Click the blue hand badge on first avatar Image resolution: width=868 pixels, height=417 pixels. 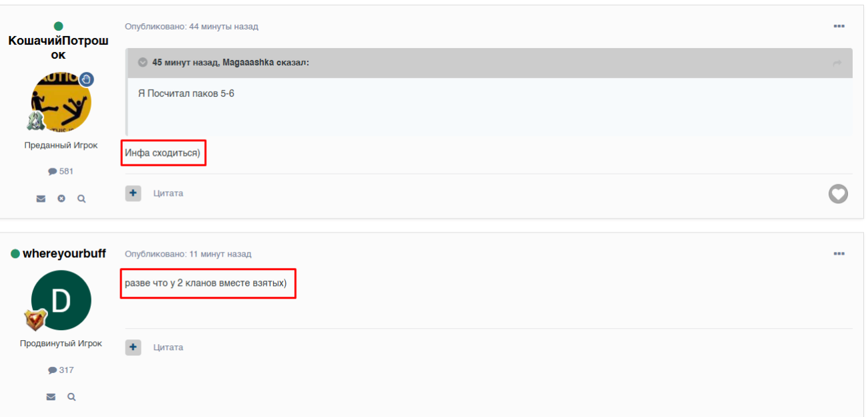point(87,80)
